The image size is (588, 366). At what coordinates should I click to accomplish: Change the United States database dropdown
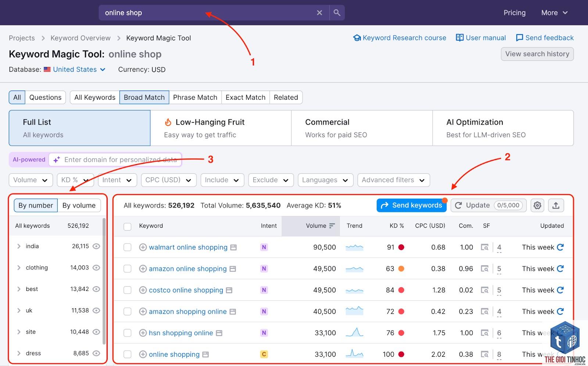point(75,70)
